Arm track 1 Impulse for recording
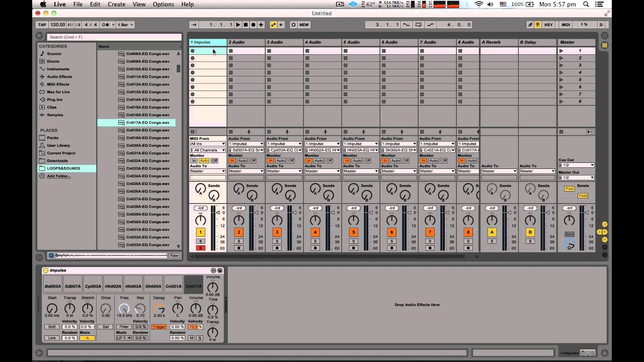The image size is (644, 362). [200, 248]
